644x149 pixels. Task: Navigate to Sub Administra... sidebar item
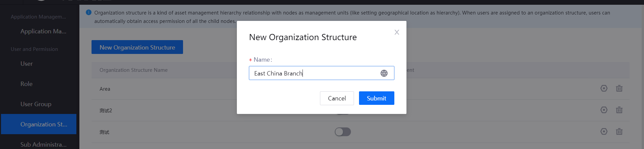43,144
